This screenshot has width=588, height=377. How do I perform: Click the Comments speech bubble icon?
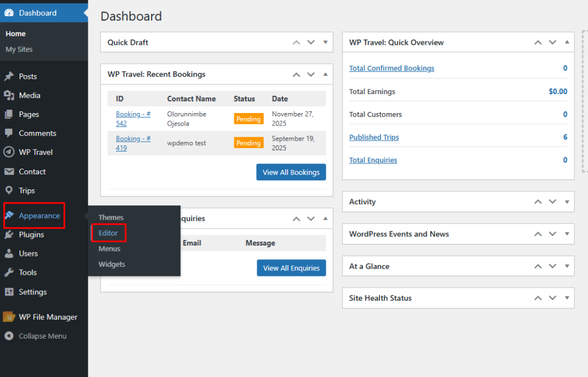click(9, 133)
